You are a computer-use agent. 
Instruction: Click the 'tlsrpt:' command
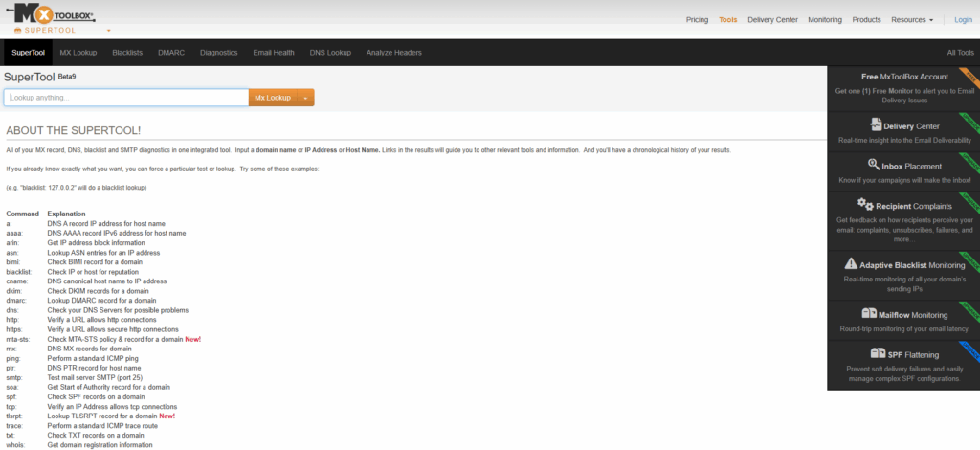pyautogui.click(x=15, y=416)
